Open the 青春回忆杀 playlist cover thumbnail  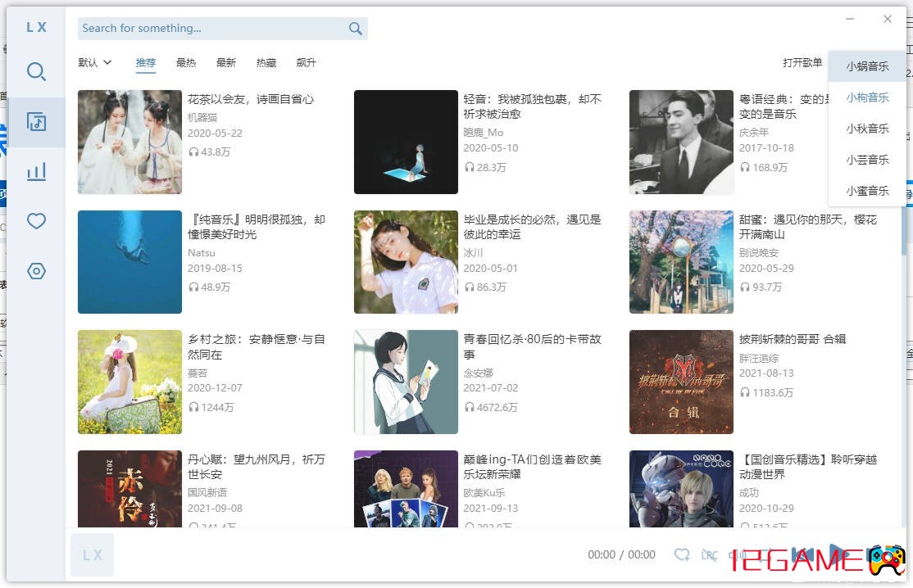point(406,382)
